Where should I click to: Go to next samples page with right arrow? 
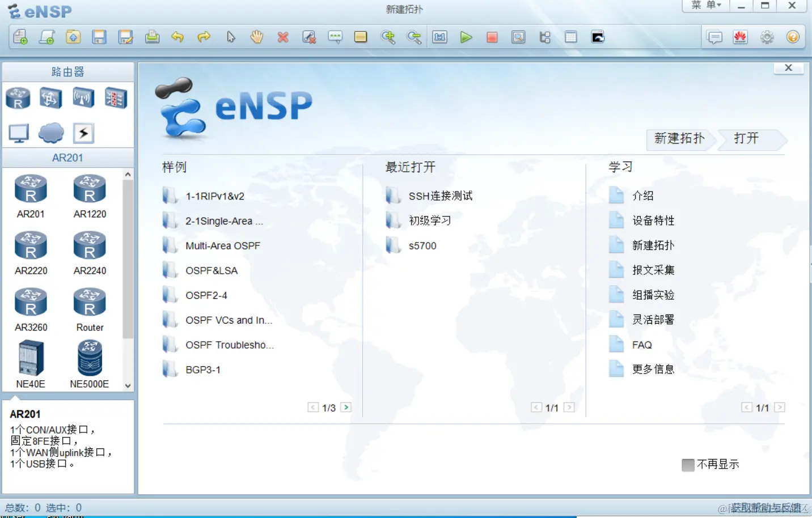(346, 407)
